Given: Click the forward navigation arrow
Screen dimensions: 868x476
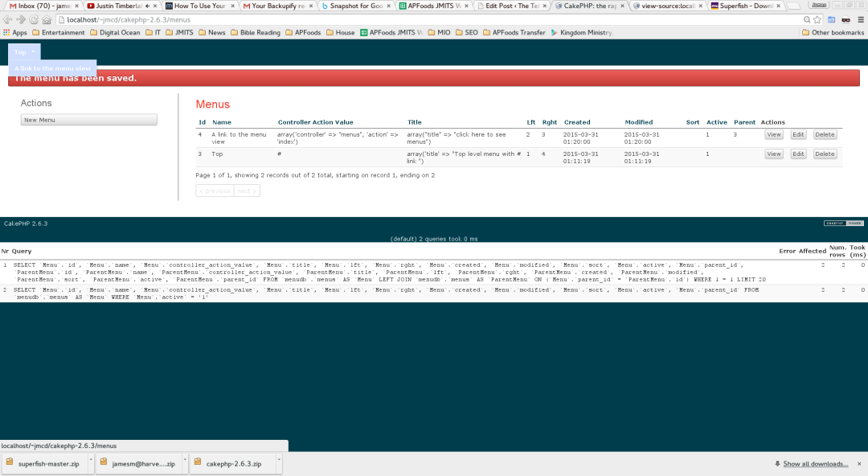Looking at the screenshot, I should coord(20,19).
